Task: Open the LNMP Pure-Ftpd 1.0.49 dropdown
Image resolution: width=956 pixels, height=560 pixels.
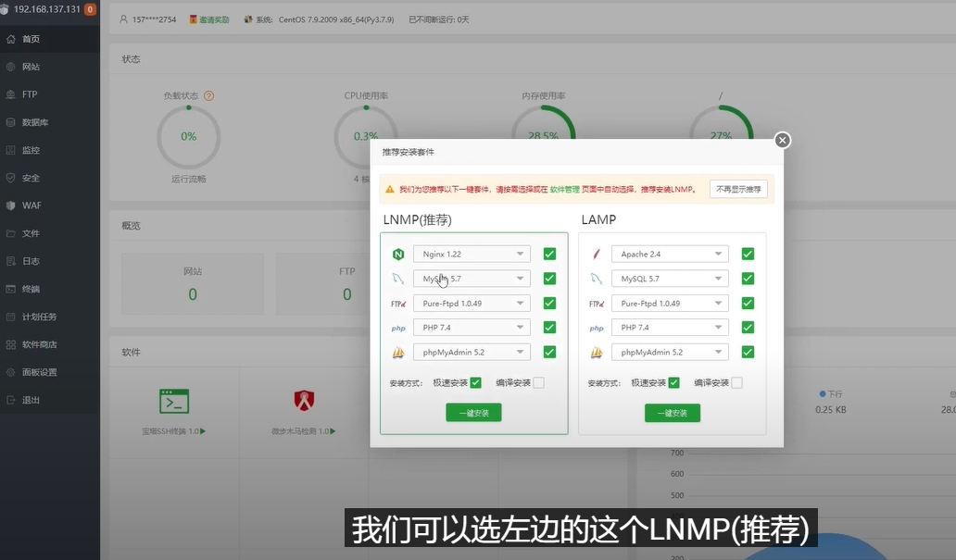Action: 472,303
